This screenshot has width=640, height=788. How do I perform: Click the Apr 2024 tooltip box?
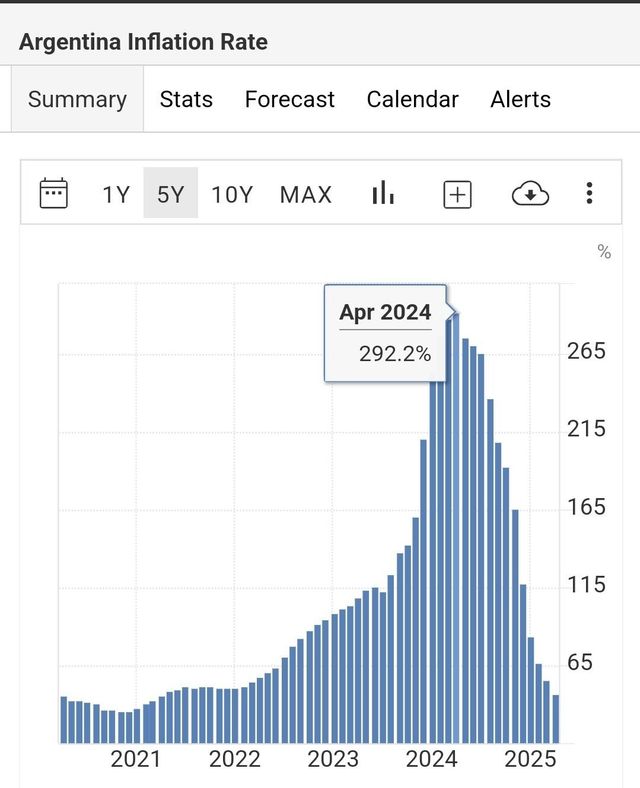tap(386, 333)
